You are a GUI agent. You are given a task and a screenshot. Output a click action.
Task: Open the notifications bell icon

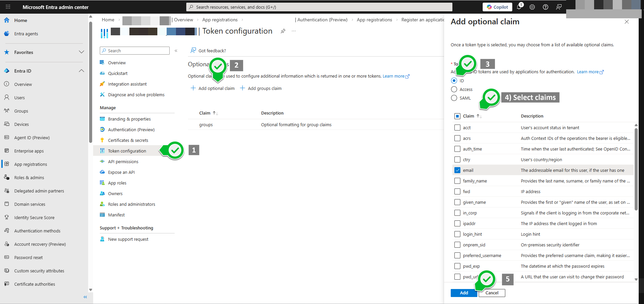[x=519, y=7]
